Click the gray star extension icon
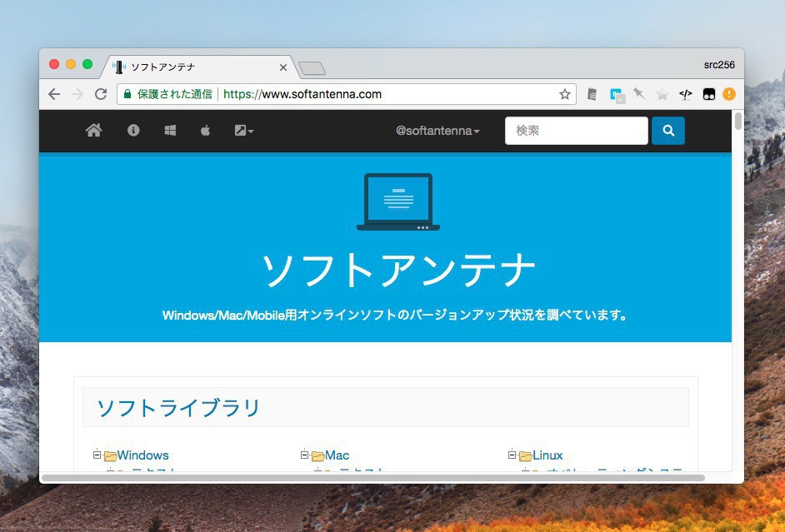This screenshot has width=785, height=532. tap(662, 94)
